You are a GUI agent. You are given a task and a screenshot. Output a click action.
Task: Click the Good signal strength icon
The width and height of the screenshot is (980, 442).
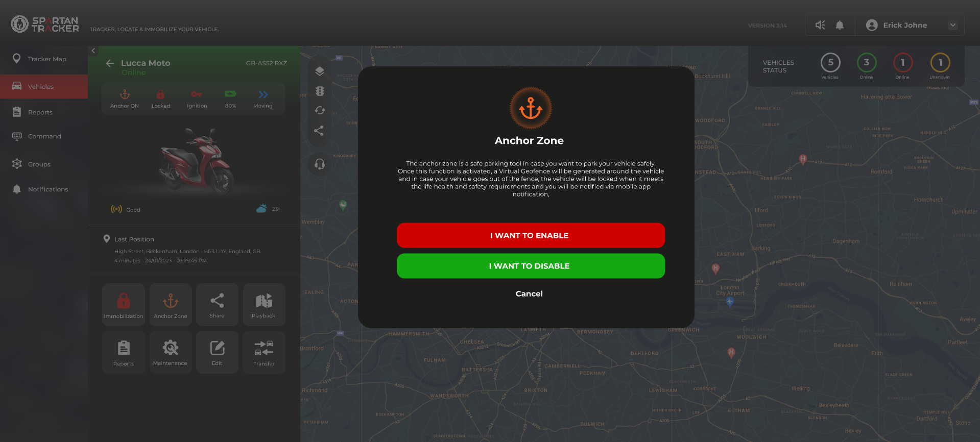[116, 209]
